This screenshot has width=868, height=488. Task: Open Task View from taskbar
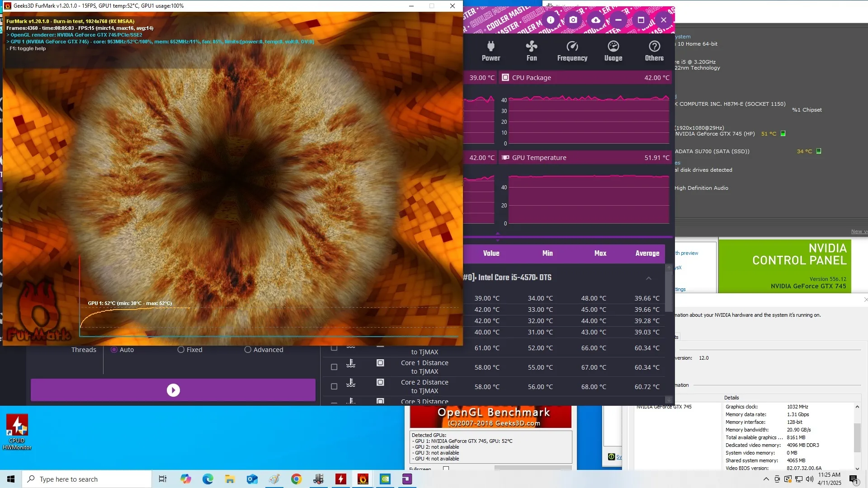pos(163,479)
